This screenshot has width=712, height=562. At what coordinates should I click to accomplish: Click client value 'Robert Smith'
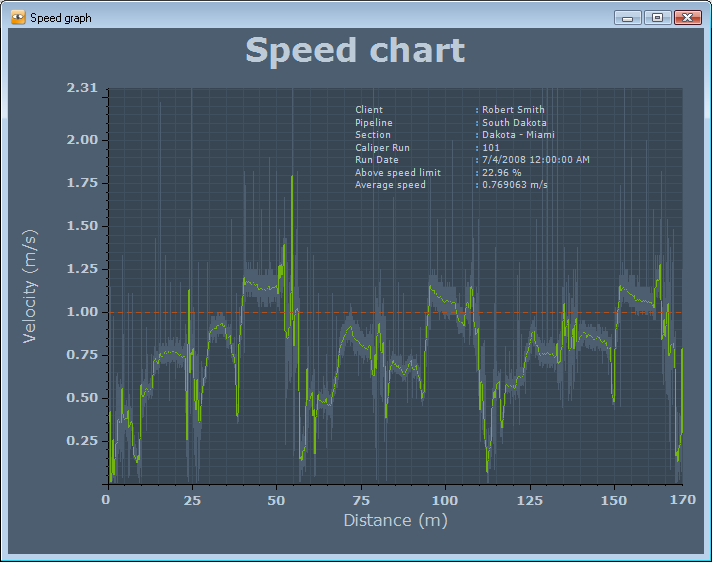click(513, 109)
